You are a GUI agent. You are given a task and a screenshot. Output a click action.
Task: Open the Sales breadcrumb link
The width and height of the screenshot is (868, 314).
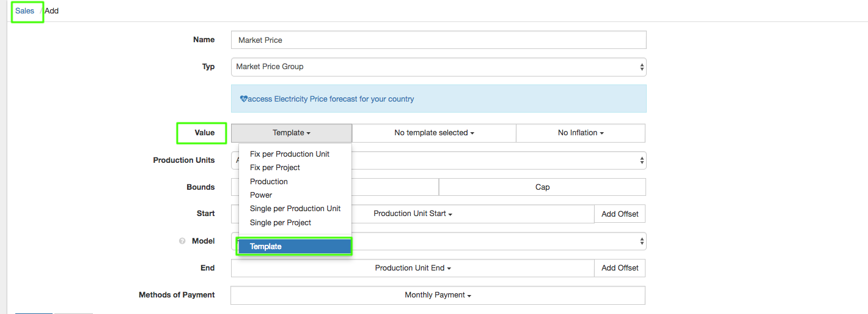25,11
